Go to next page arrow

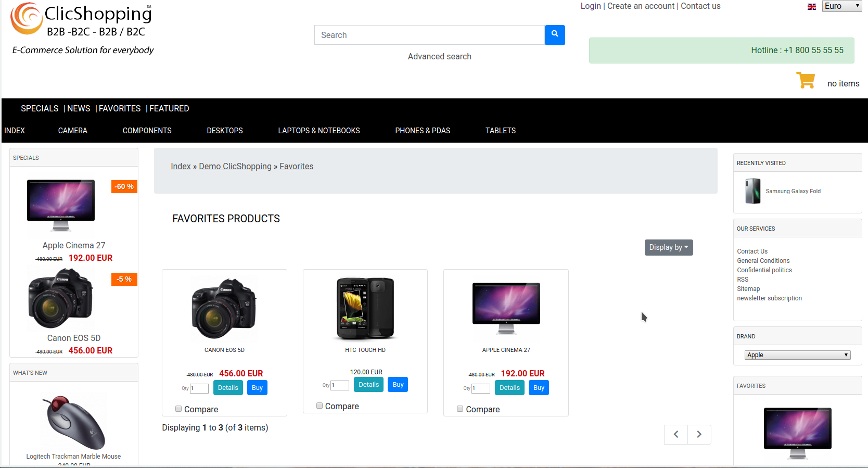[x=699, y=434]
